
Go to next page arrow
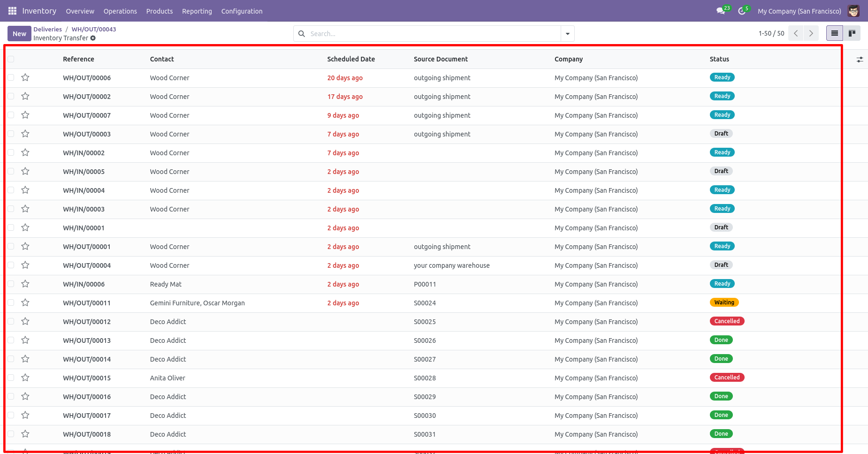tap(811, 33)
